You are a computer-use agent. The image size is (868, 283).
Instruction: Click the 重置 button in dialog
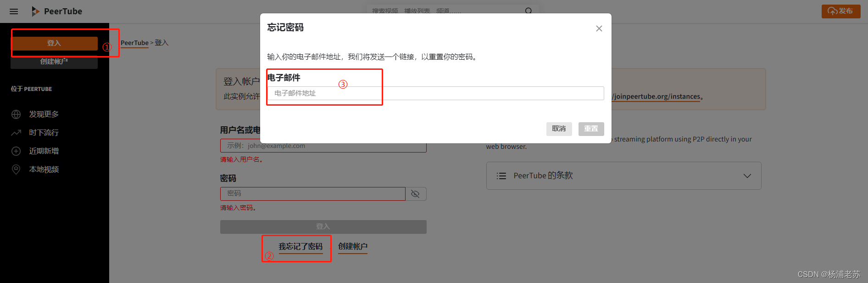click(x=591, y=129)
